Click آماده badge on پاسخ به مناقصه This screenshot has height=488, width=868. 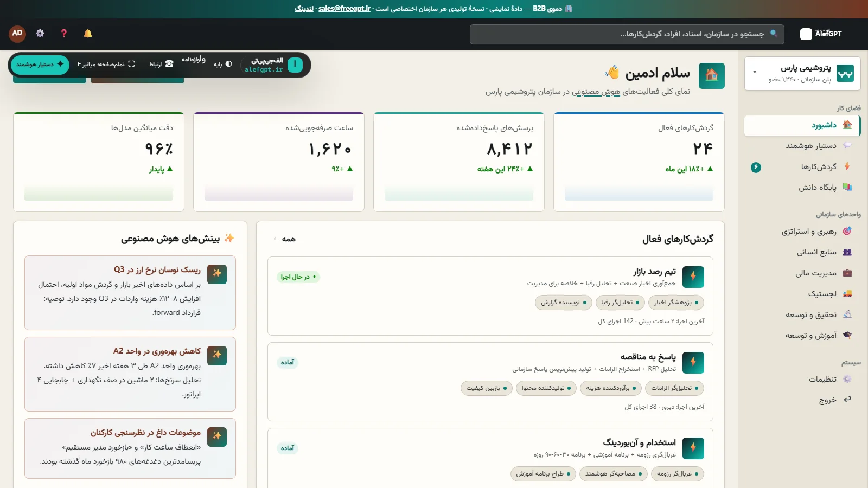[288, 362]
